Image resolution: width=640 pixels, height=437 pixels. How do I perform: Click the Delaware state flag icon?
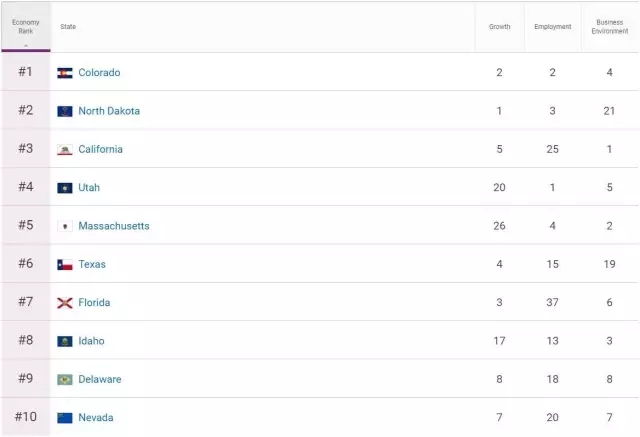(65, 380)
